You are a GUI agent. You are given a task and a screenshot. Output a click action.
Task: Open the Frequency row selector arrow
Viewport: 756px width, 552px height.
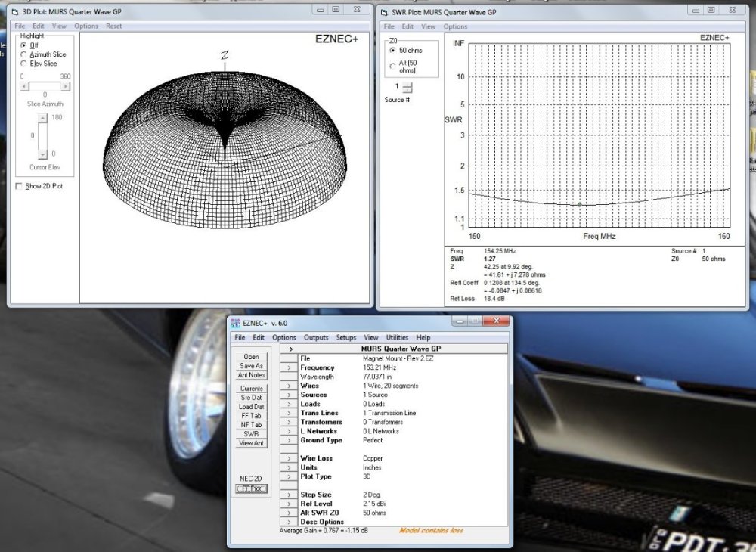click(290, 367)
